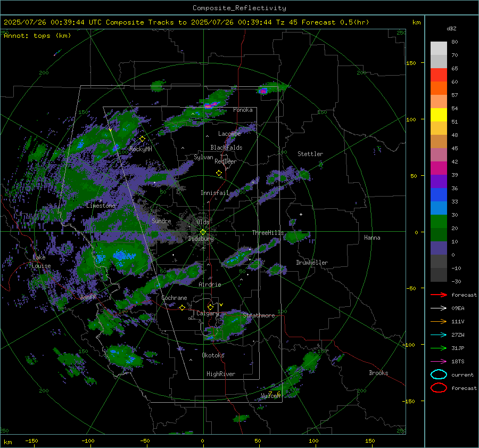
Task: Click the Blackfalds city label
Action: [x=226, y=148]
